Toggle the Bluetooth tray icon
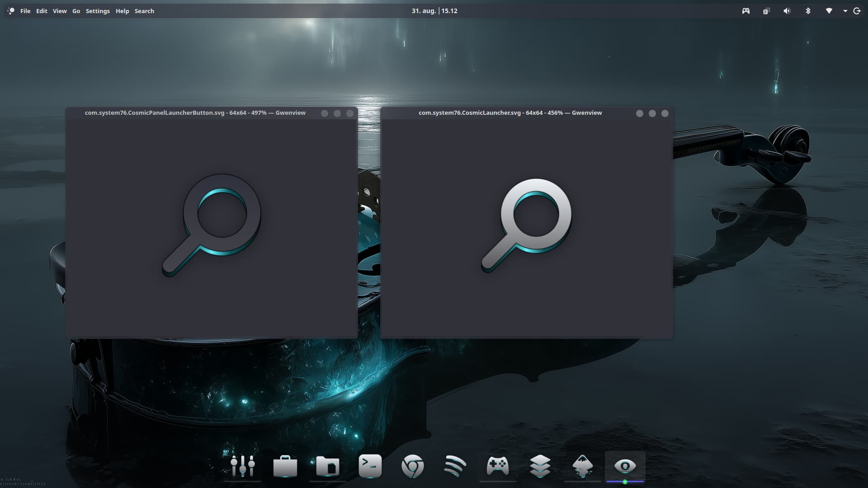Screen dimensions: 868x488 [808, 11]
